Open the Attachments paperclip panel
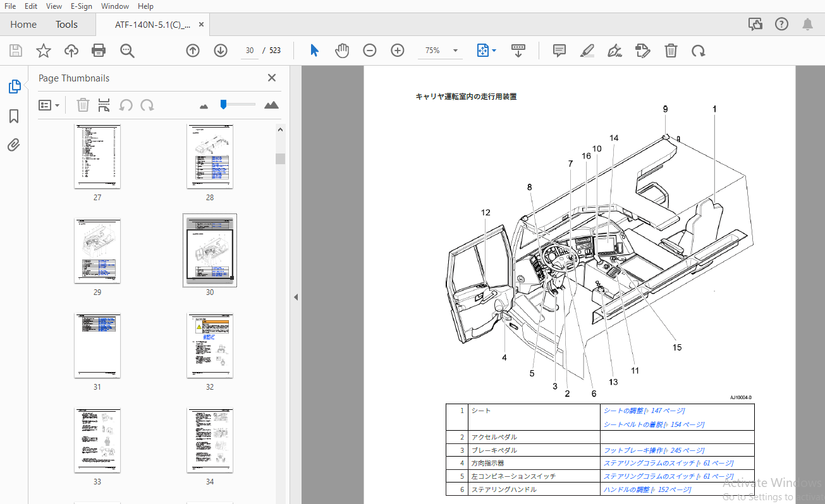Image resolution: width=825 pixels, height=504 pixels. (x=14, y=145)
